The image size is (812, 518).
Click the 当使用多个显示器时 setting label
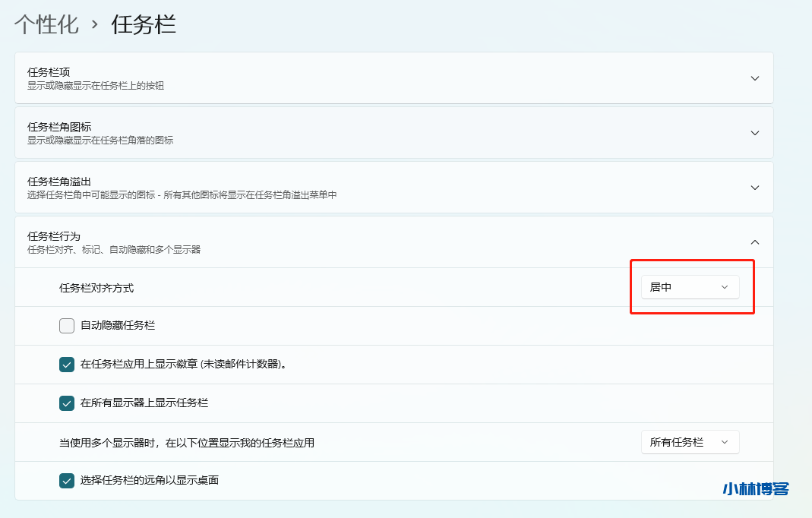(186, 443)
